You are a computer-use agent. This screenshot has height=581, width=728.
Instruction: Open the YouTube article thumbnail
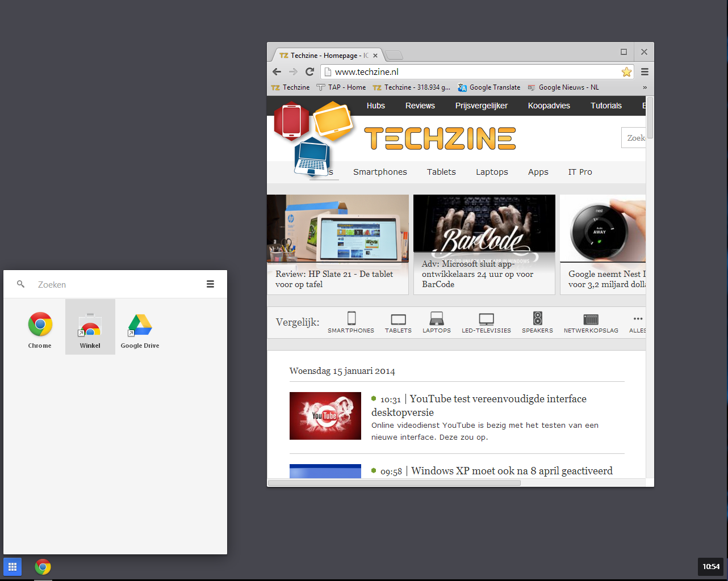(x=325, y=416)
